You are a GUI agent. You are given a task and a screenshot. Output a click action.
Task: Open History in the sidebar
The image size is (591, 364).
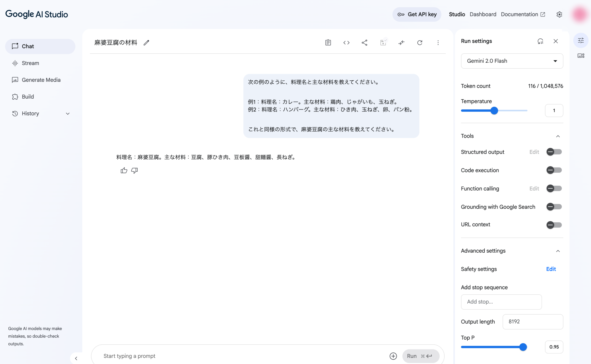(x=40, y=113)
